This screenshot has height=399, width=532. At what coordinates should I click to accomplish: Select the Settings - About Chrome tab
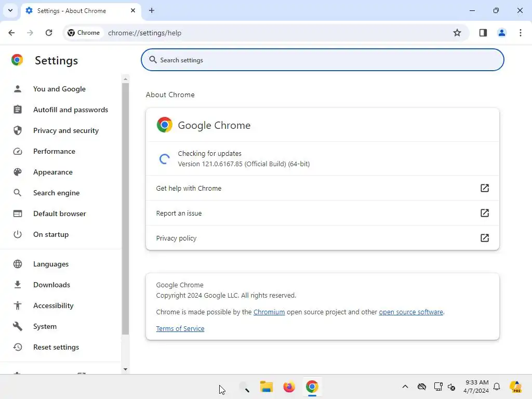81,10
